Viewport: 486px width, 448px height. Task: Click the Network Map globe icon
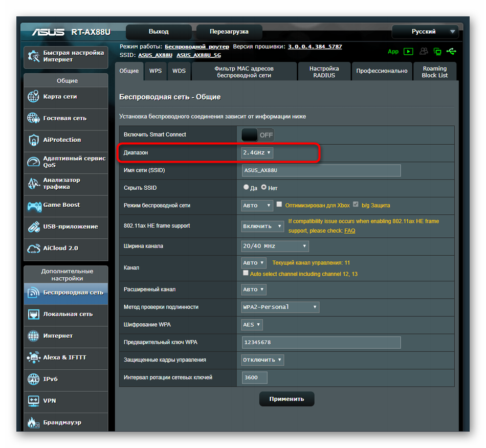[34, 97]
